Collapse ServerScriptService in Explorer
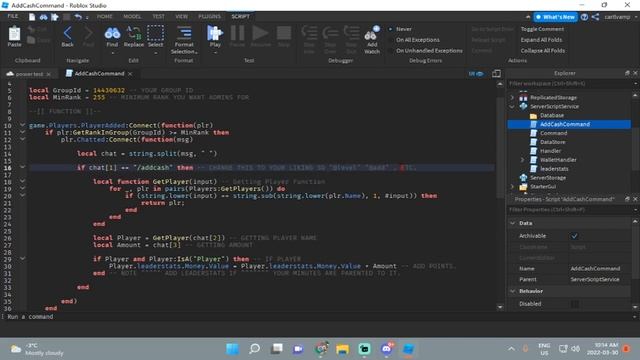This screenshot has width=640, height=360. [512, 107]
